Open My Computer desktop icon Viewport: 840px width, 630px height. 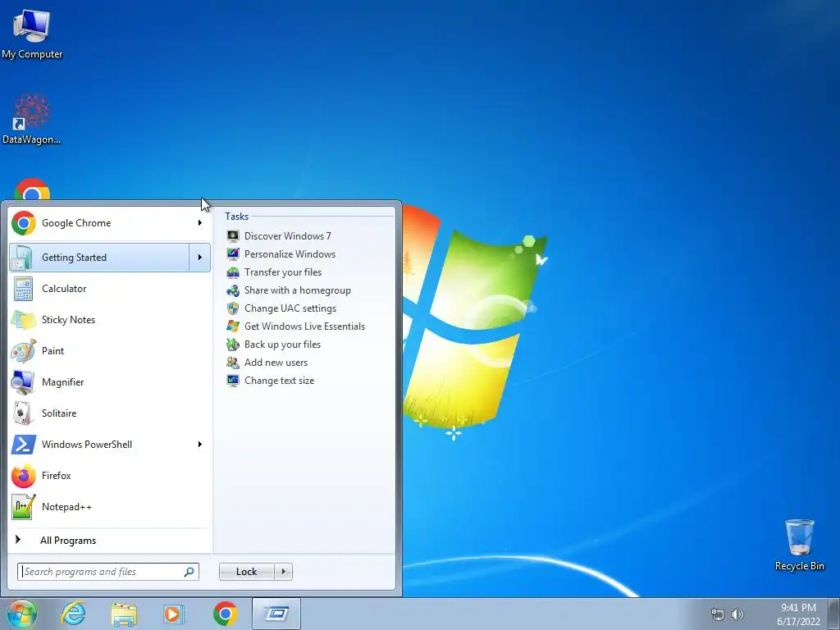32,34
